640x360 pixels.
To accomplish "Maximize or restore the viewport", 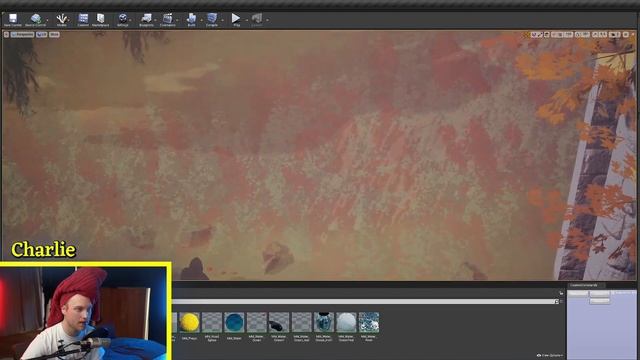I will 626,35.
